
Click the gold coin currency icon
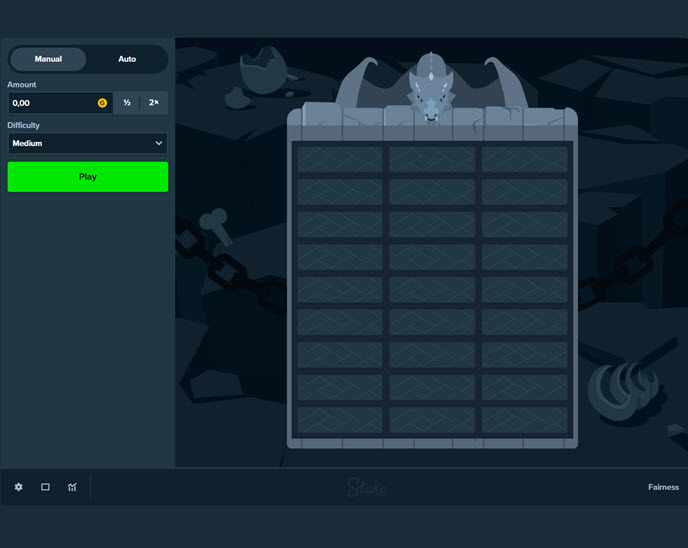click(x=102, y=103)
